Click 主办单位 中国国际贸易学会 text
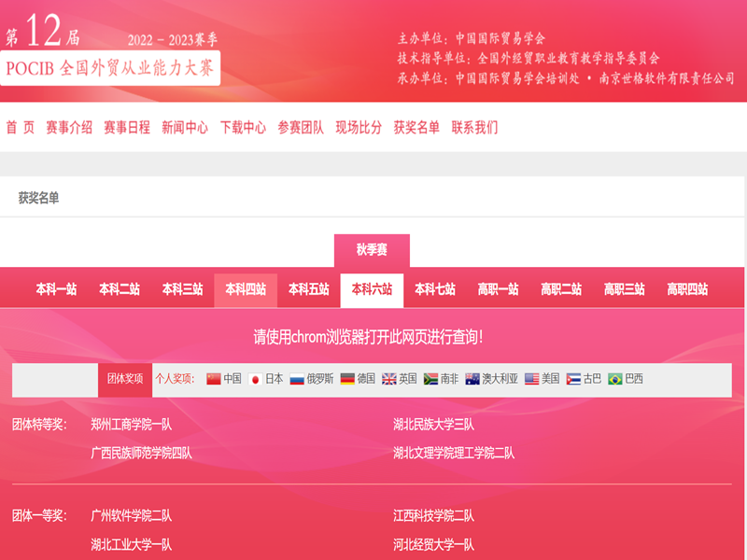The width and height of the screenshot is (747, 560). tap(472, 38)
